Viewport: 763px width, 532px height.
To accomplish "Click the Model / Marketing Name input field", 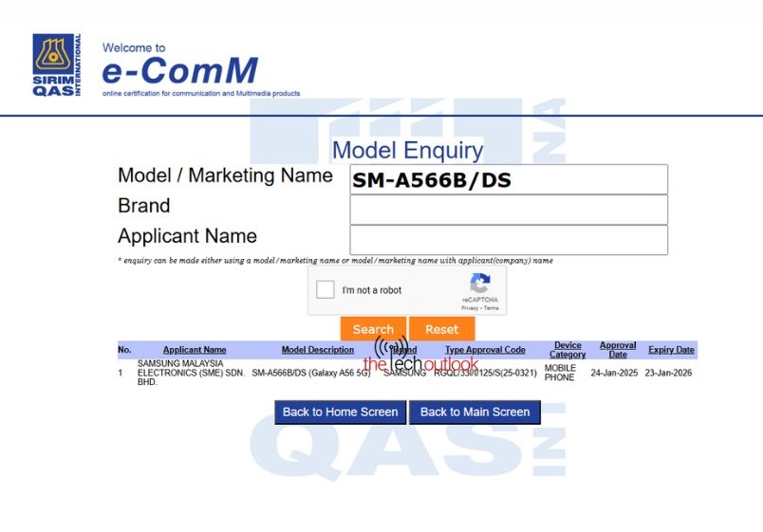I will (509, 179).
